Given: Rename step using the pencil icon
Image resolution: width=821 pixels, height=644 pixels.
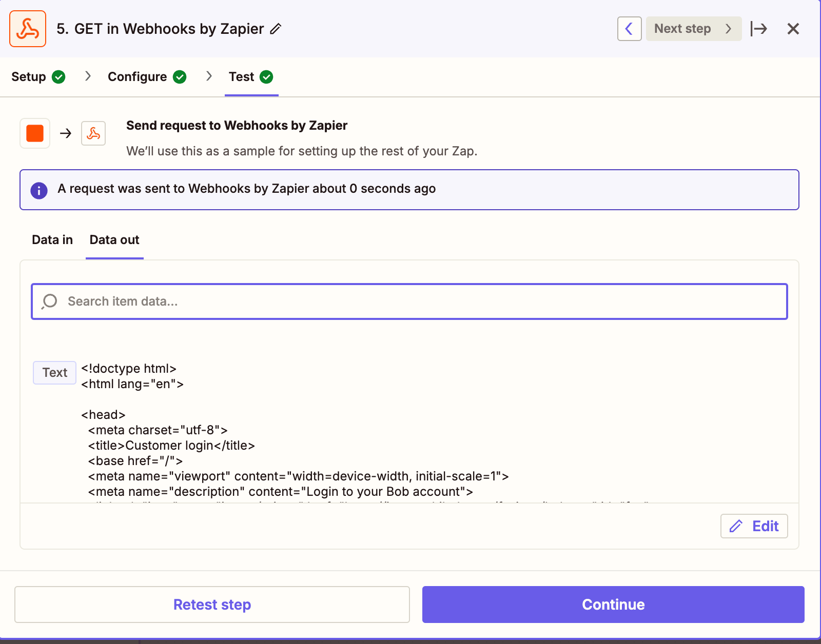Looking at the screenshot, I should 276,29.
